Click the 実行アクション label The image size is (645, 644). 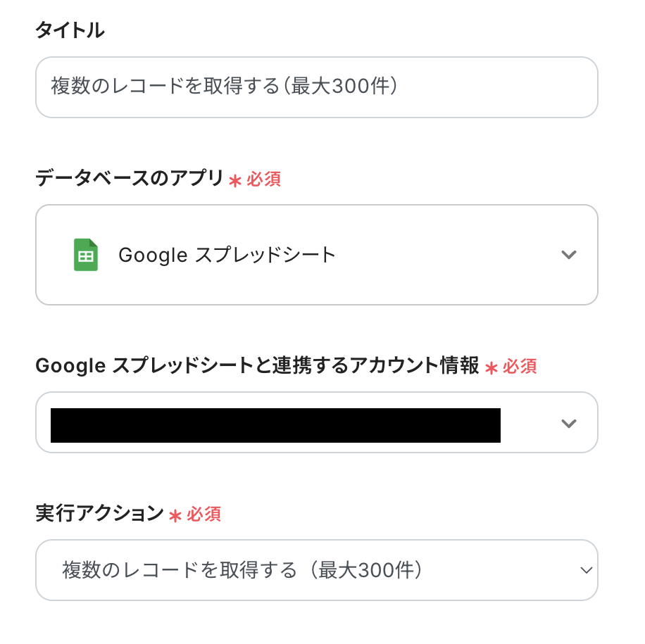point(99,514)
